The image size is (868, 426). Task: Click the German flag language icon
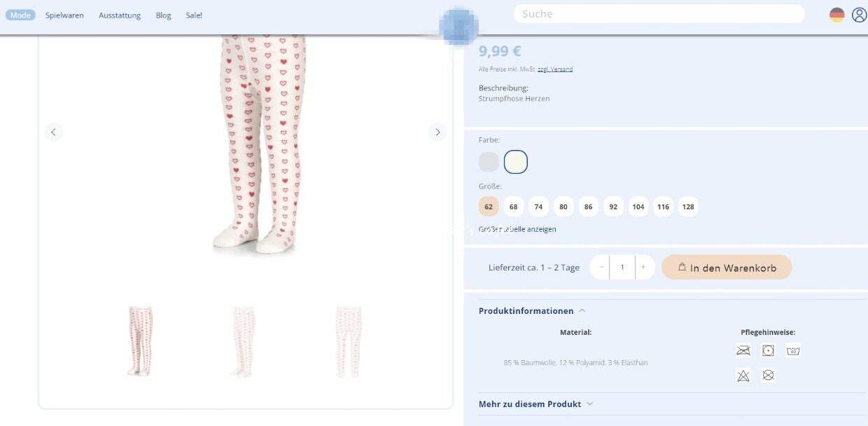(x=836, y=15)
